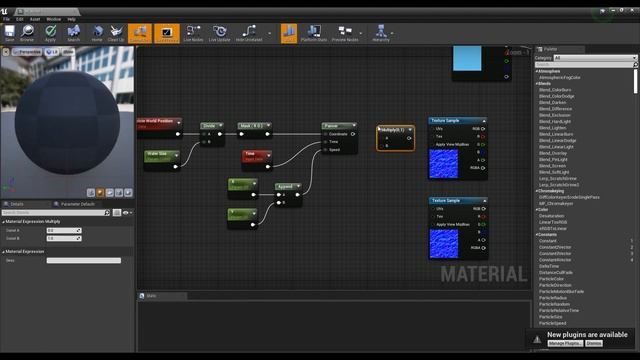Viewport: 640px width, 360px height.
Task: Toggle the Connectors toolbar button
Action: (x=140, y=33)
